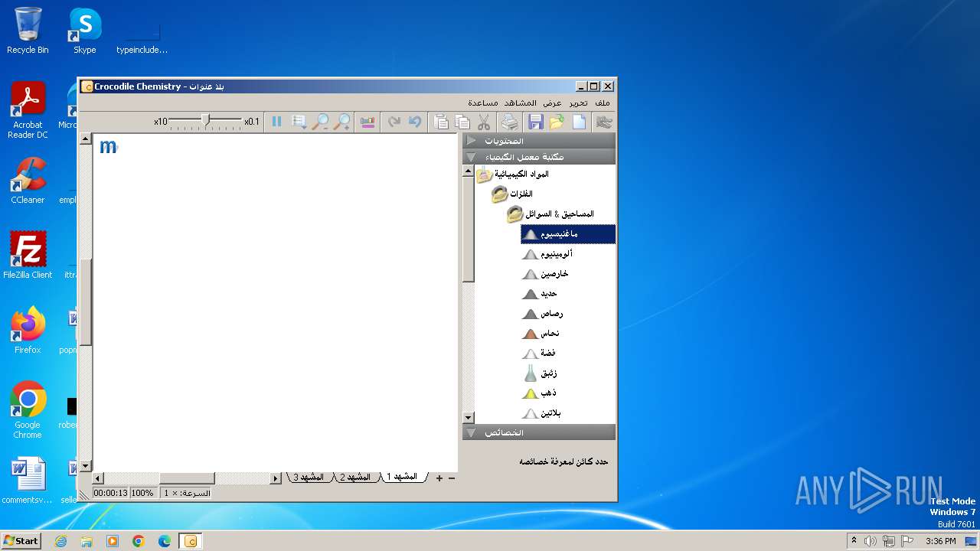Click library list scroll up arrow
This screenshot has width=980, height=551.
click(469, 172)
